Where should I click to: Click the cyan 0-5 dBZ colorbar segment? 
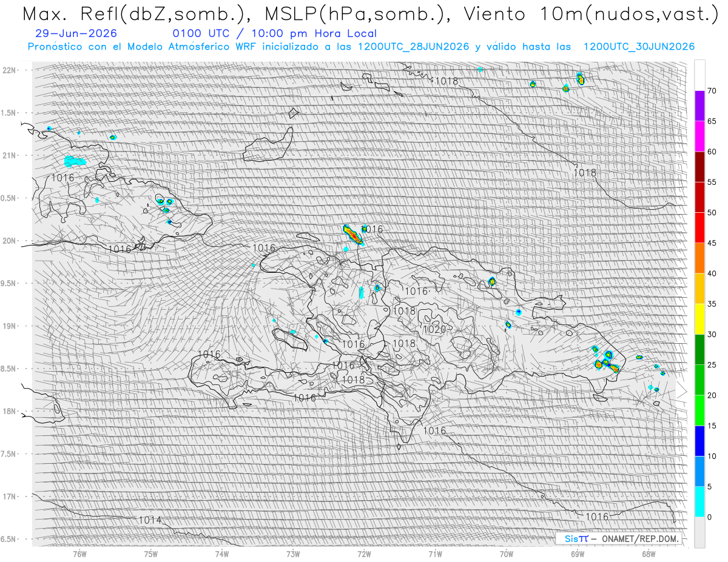pos(699,501)
